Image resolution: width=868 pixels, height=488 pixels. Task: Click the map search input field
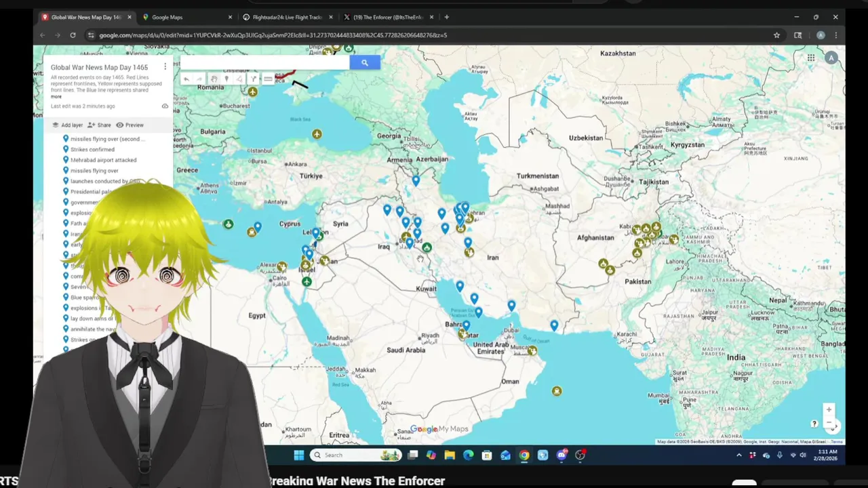[265, 62]
